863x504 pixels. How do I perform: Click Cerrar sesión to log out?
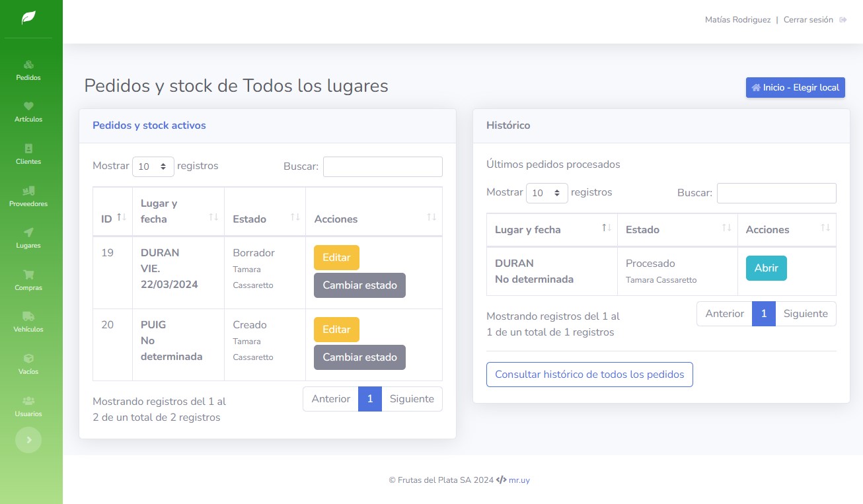808,19
